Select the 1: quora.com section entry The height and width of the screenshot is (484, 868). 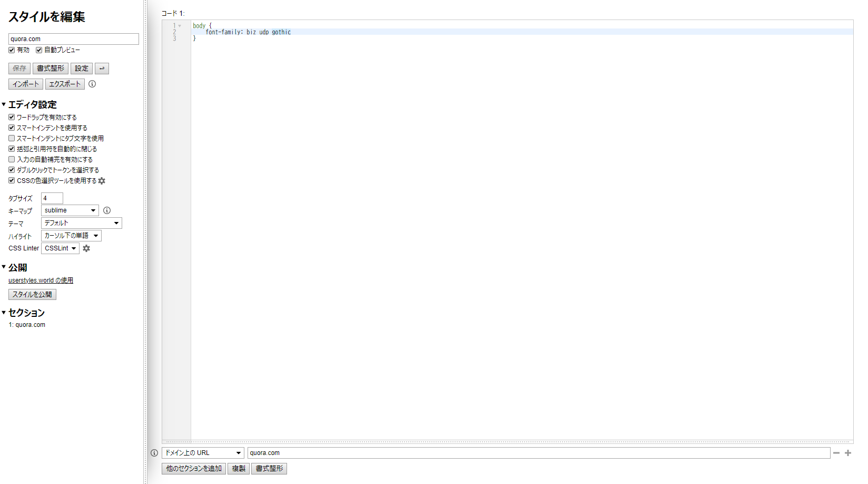click(x=27, y=325)
